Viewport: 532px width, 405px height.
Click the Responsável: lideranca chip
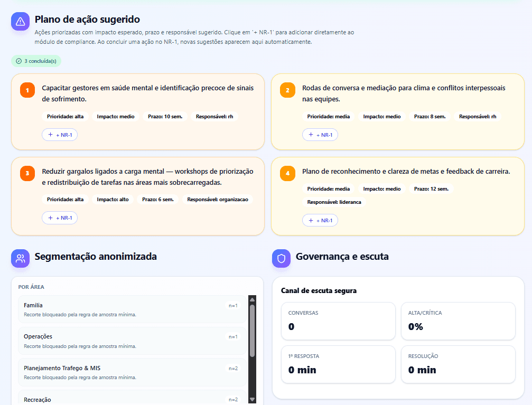coord(334,202)
